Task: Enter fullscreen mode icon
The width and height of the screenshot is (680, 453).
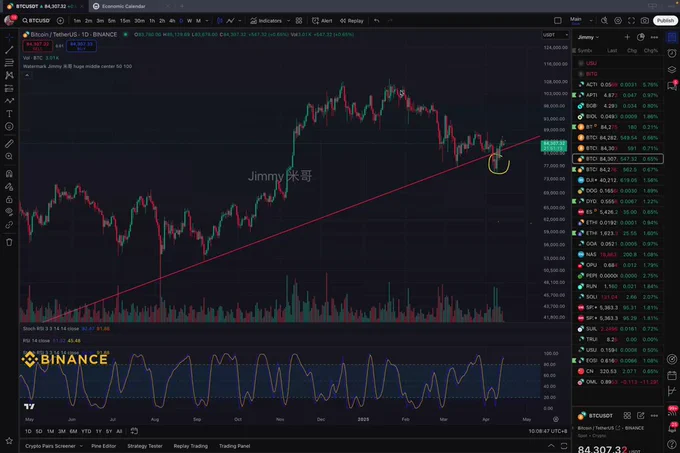Action: tap(631, 20)
